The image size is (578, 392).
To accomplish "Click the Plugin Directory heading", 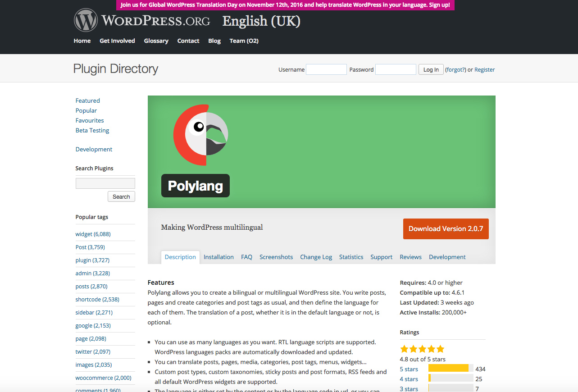I will tap(116, 68).
